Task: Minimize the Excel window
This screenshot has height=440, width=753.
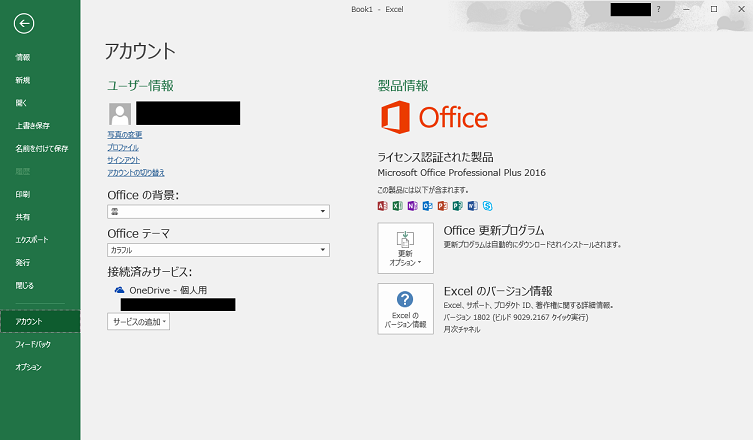Action: [x=686, y=9]
